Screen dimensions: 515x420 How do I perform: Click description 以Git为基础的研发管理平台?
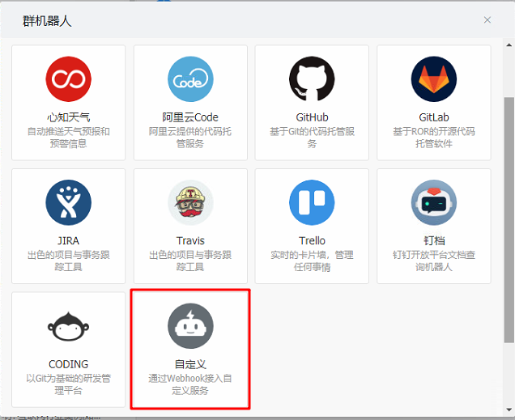(x=68, y=384)
